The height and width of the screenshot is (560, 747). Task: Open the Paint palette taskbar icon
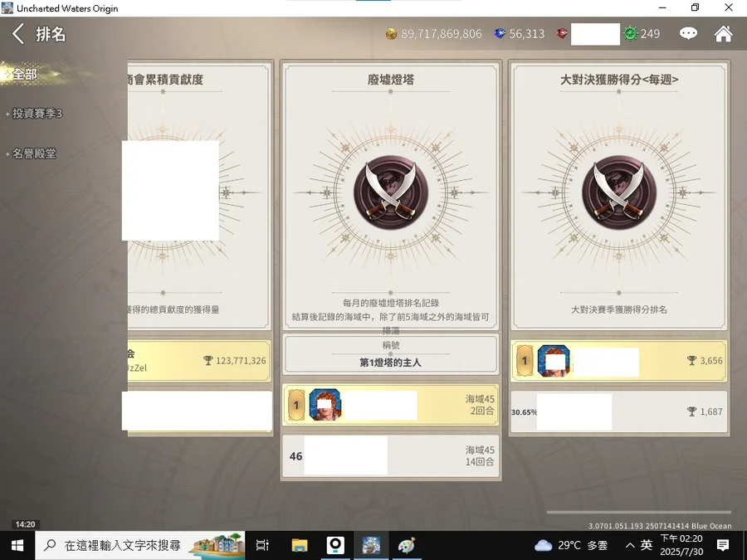[x=407, y=546]
